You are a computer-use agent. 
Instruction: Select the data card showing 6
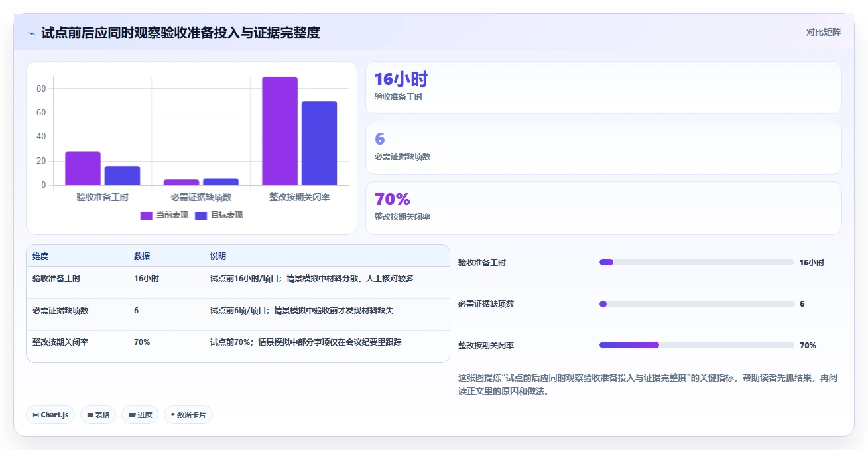pyautogui.click(x=603, y=147)
